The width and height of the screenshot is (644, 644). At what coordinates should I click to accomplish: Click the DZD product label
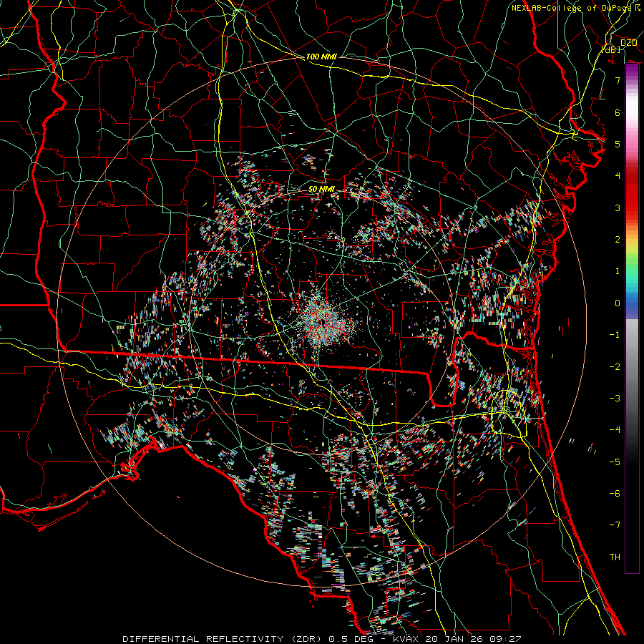[628, 43]
